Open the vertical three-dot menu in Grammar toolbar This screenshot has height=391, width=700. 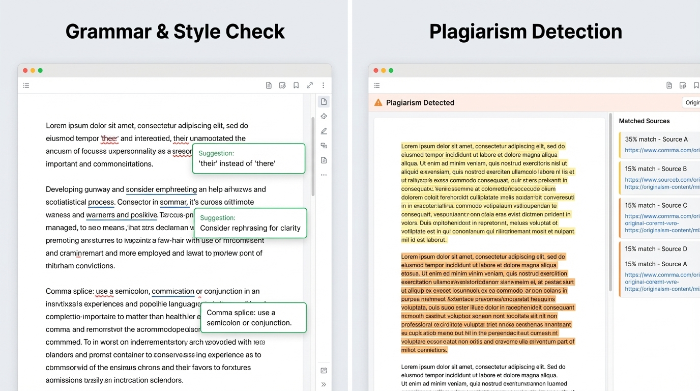[323, 85]
